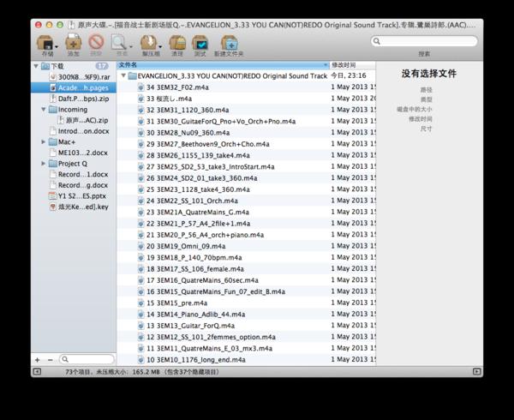Click the icon of 19 3EM18_P_140_70bpm.m4a
This screenshot has width=514, height=420.
[x=140, y=257]
